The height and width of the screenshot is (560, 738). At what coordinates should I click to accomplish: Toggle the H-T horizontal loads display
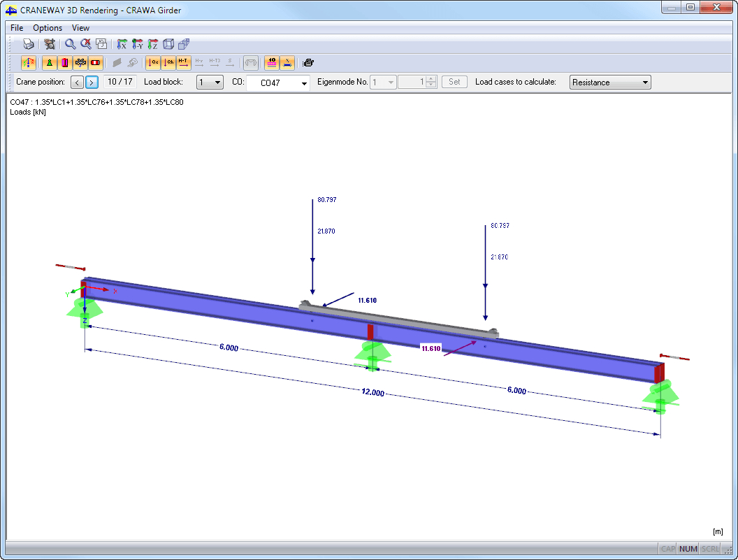click(183, 63)
